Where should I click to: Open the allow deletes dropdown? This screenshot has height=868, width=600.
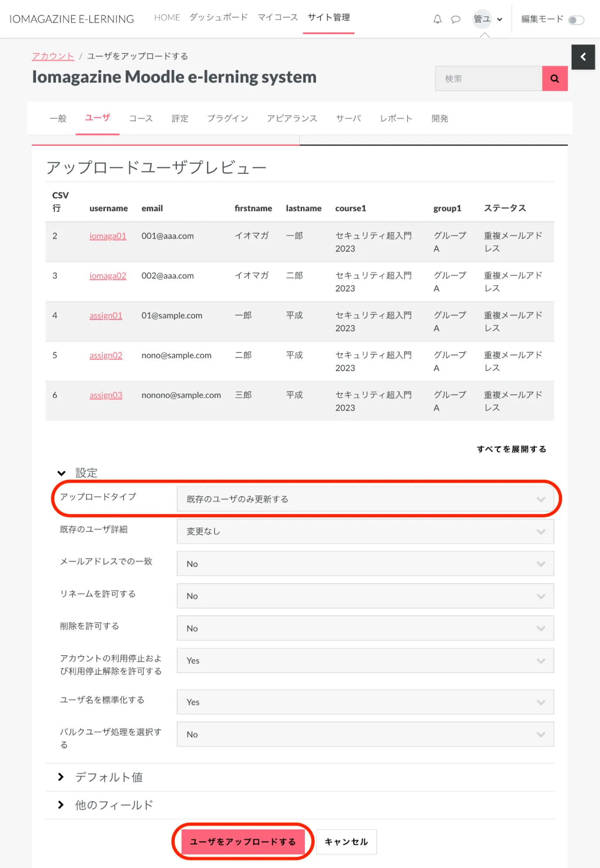point(365,628)
